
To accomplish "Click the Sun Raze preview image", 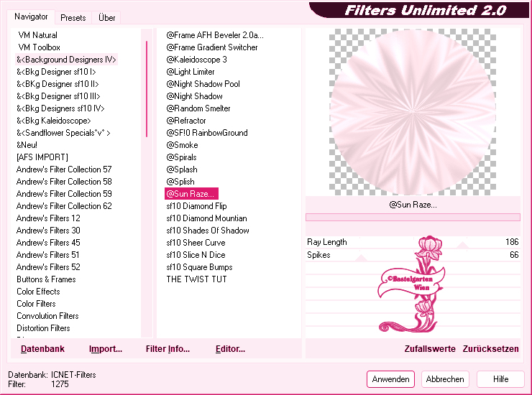I will [x=413, y=112].
